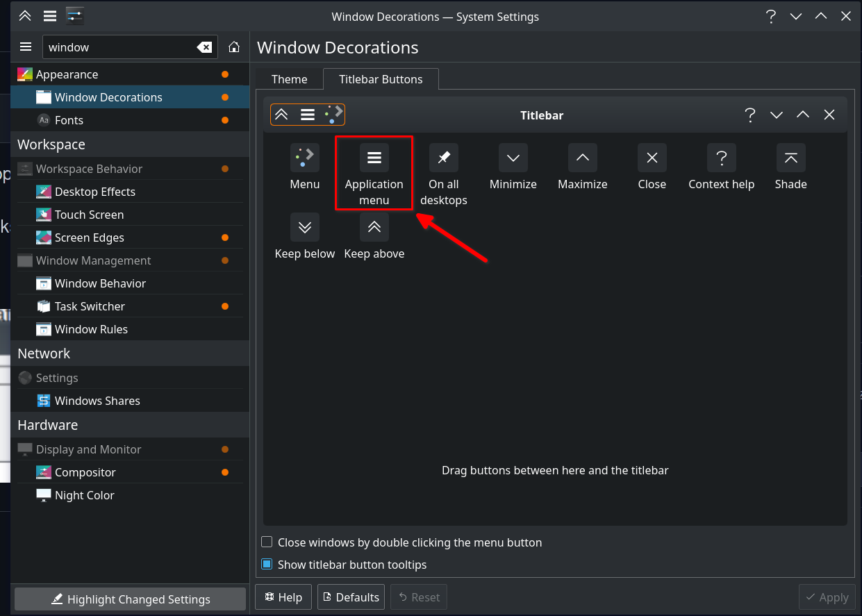The height and width of the screenshot is (616, 862).
Task: Click the Defaults button
Action: pyautogui.click(x=351, y=597)
